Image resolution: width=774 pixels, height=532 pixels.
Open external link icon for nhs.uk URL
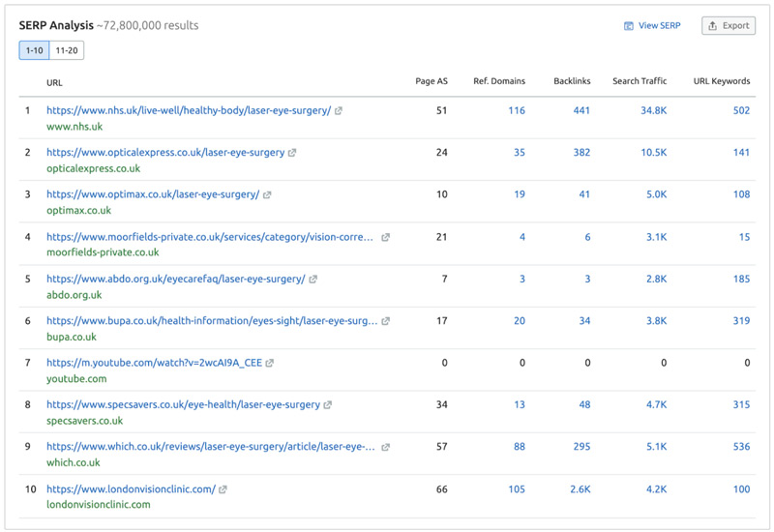[x=339, y=111]
